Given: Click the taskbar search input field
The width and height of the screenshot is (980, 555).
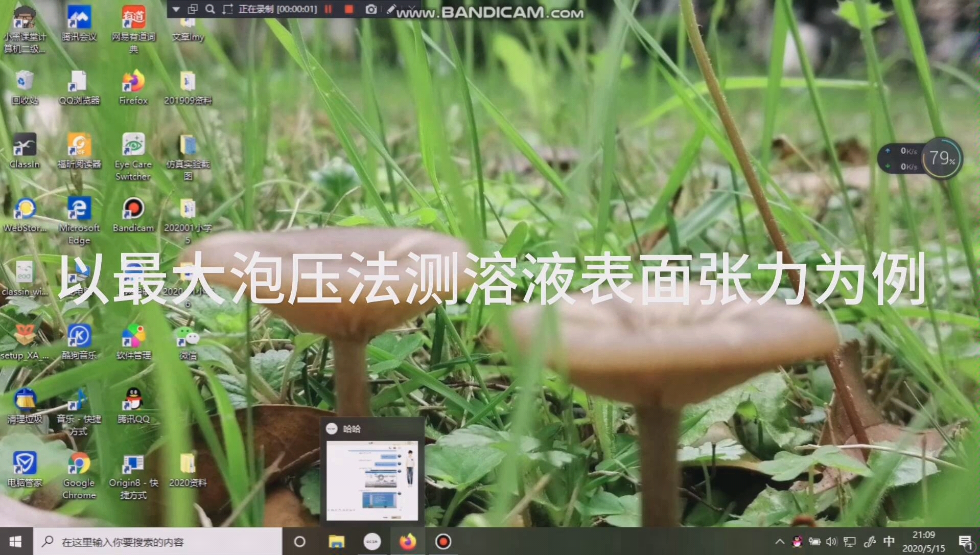Looking at the screenshot, I should (153, 541).
